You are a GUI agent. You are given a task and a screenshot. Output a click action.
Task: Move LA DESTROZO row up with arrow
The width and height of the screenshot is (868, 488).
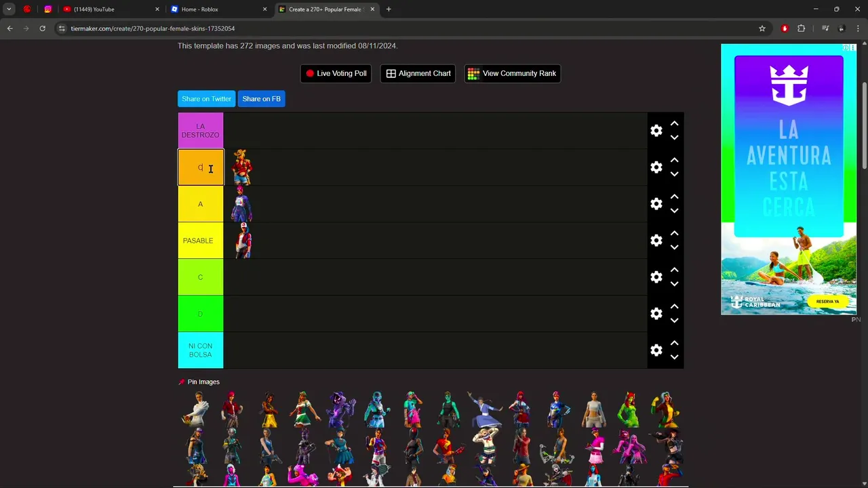coord(674,124)
